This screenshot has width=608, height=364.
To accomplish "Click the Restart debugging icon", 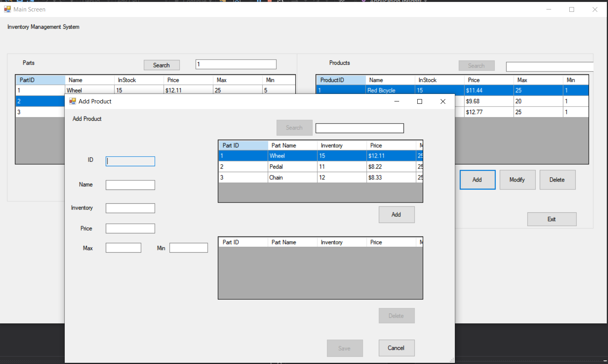I will coord(281,1).
